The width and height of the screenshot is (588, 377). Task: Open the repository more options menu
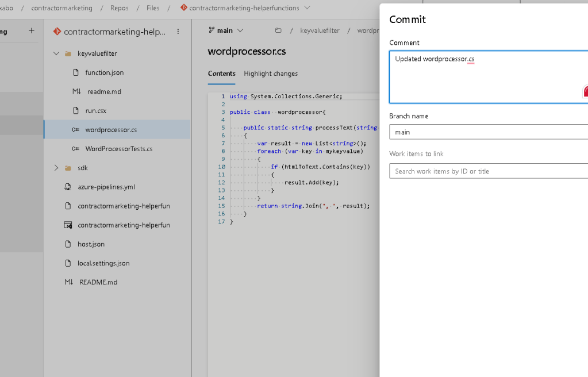click(x=178, y=32)
